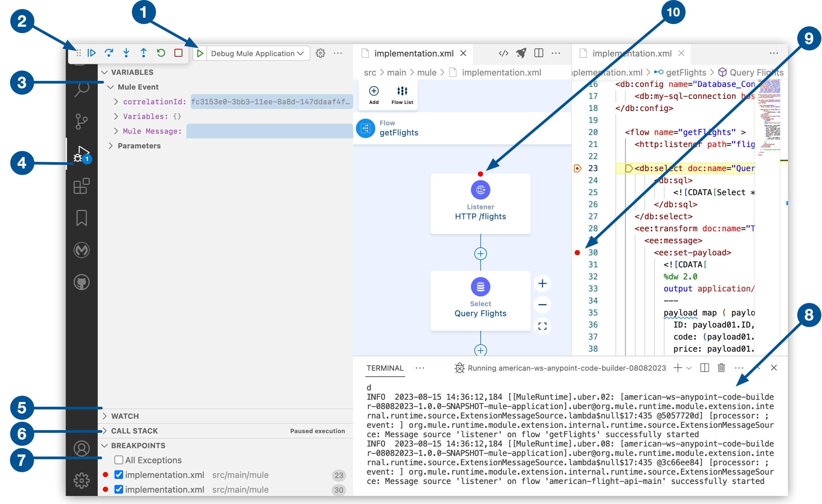Open the Extensions view
Screen dimensions: 822x504
(x=81, y=186)
